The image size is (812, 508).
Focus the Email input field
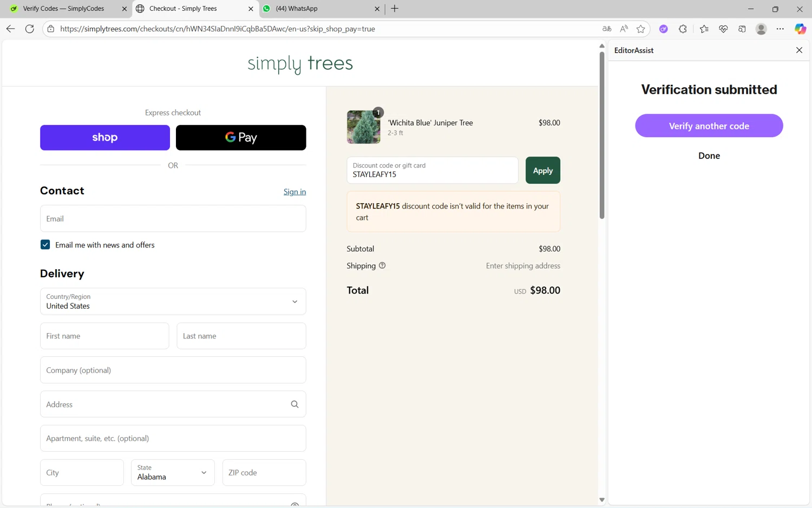pyautogui.click(x=173, y=218)
